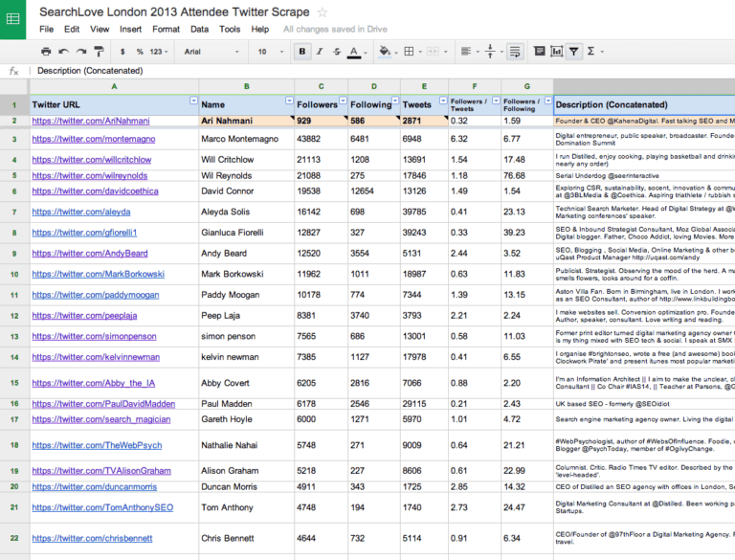This screenshot has width=735, height=560.
Task: Format as percent
Action: (140, 52)
